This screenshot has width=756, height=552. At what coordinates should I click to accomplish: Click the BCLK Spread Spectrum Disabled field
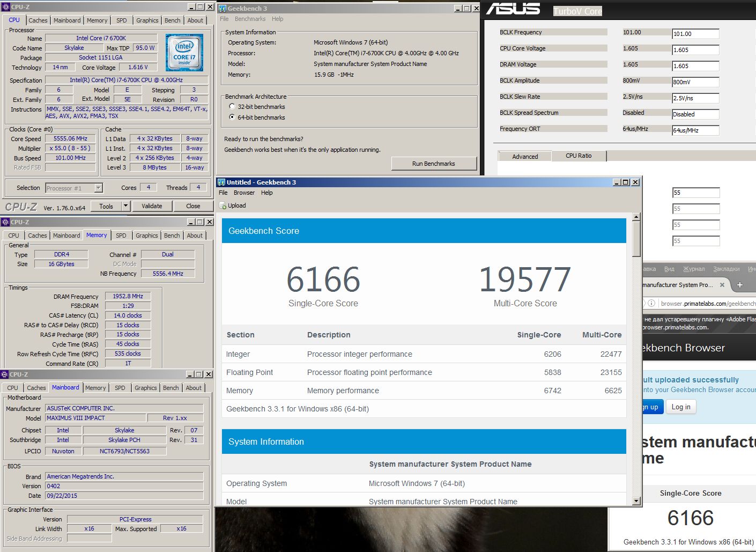coord(695,114)
